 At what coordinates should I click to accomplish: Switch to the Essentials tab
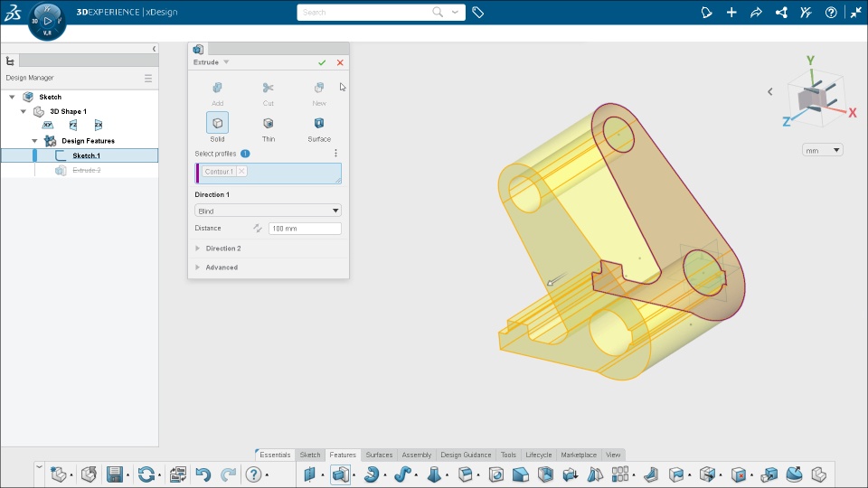(x=275, y=455)
